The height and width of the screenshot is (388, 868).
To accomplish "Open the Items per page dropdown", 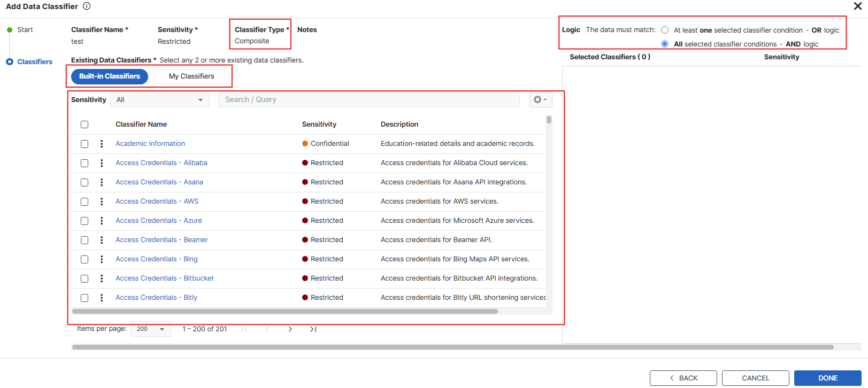I will click(150, 329).
